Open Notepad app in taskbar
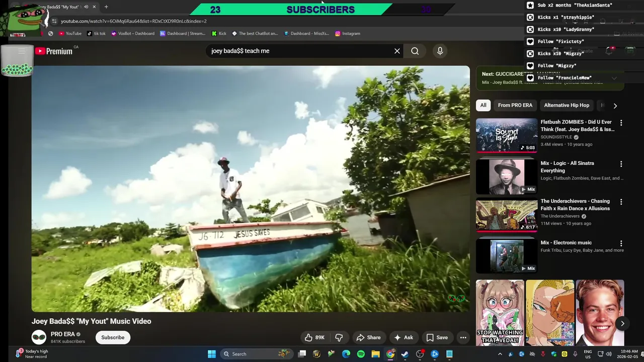The image size is (644, 362). click(x=449, y=354)
